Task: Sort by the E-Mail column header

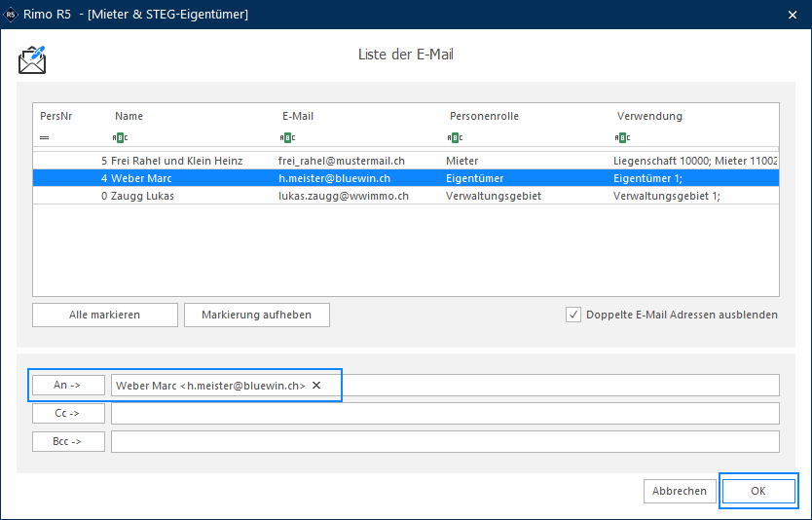Action: click(x=298, y=116)
